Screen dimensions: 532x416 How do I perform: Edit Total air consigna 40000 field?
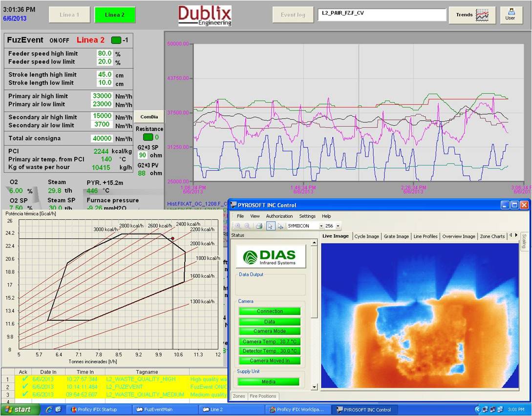point(102,138)
